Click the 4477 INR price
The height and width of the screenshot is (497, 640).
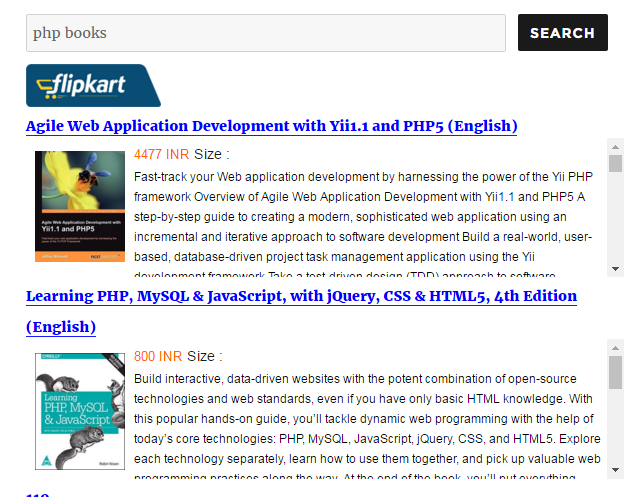click(161, 155)
